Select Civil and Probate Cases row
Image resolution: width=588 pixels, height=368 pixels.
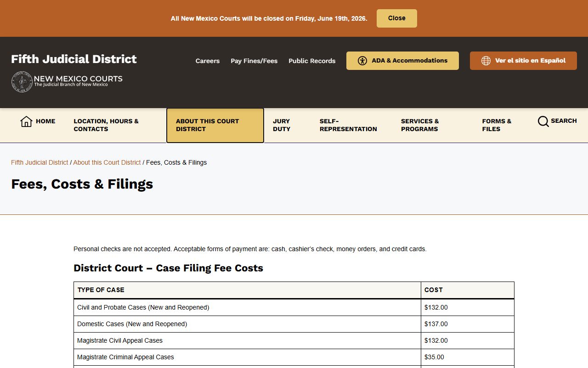[294, 307]
